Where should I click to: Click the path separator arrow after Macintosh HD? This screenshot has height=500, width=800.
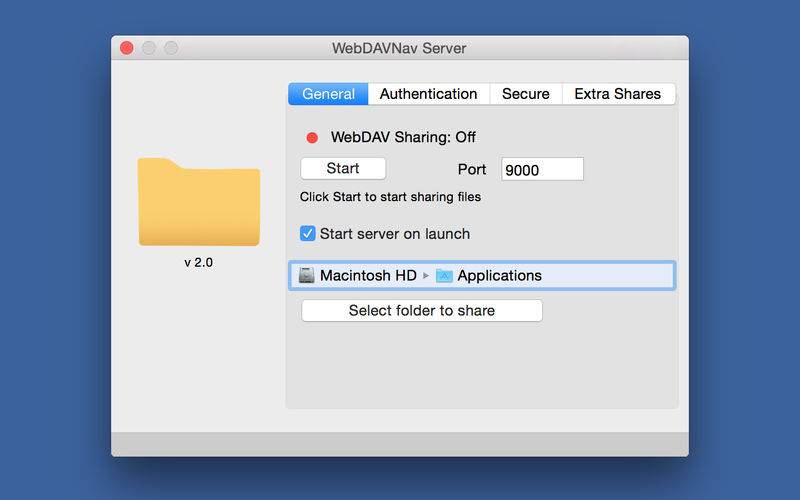(x=426, y=276)
